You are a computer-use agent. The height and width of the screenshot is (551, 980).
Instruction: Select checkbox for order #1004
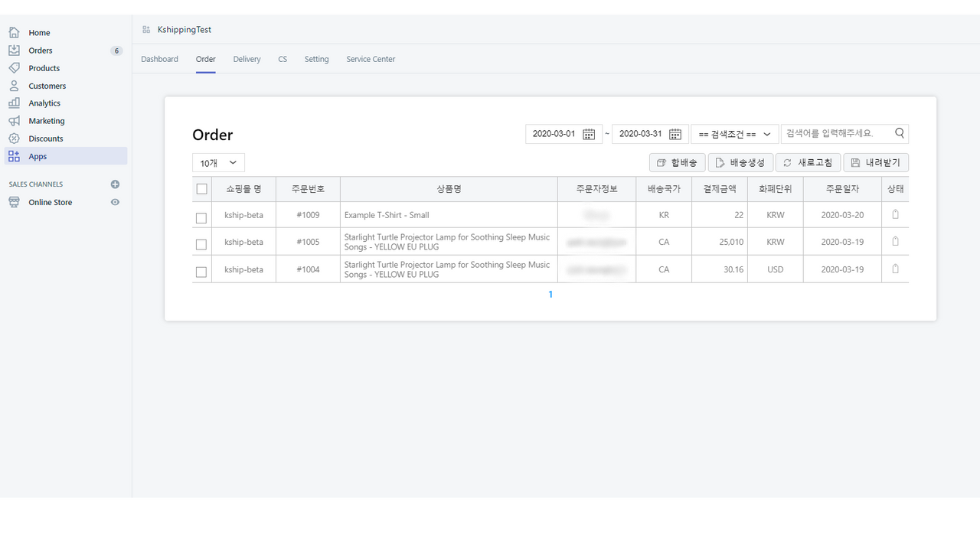(x=201, y=272)
